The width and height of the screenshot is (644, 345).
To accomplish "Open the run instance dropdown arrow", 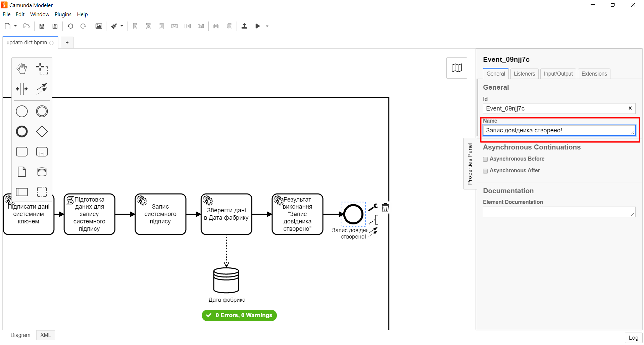I will [267, 26].
